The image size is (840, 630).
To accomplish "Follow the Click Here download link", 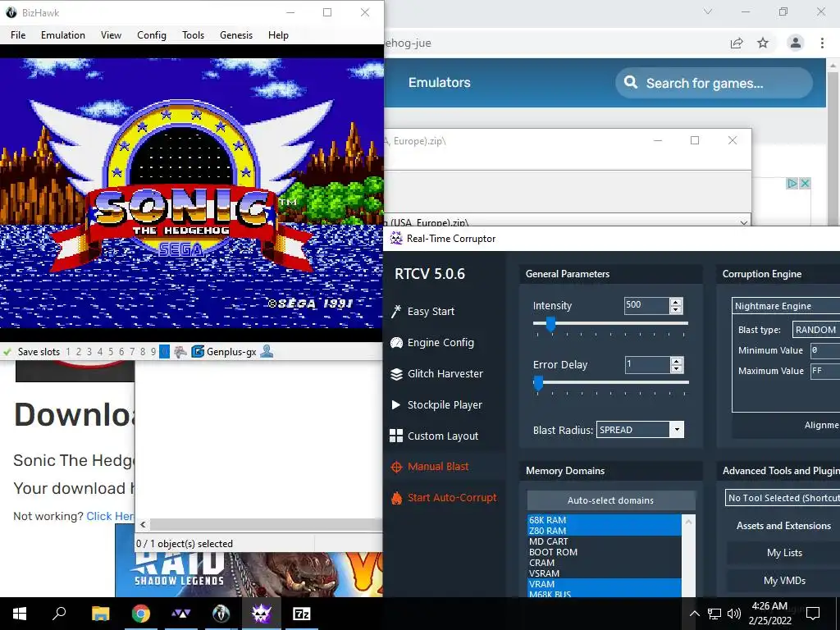I will pyautogui.click(x=110, y=516).
